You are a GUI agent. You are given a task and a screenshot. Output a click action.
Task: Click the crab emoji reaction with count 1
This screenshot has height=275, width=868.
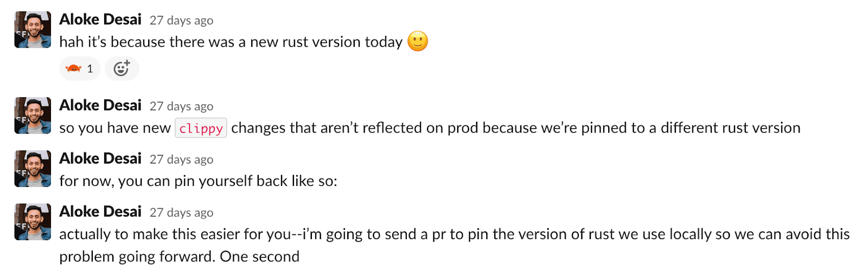(x=79, y=68)
